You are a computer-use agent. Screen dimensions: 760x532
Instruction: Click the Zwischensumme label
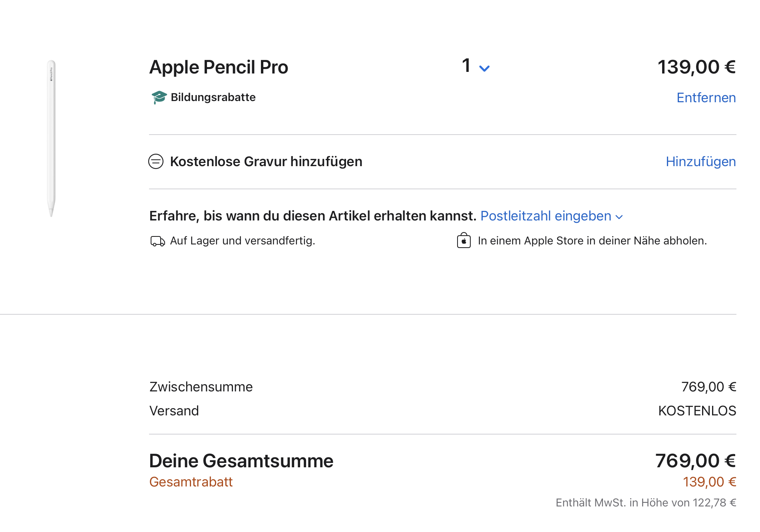[x=201, y=387]
